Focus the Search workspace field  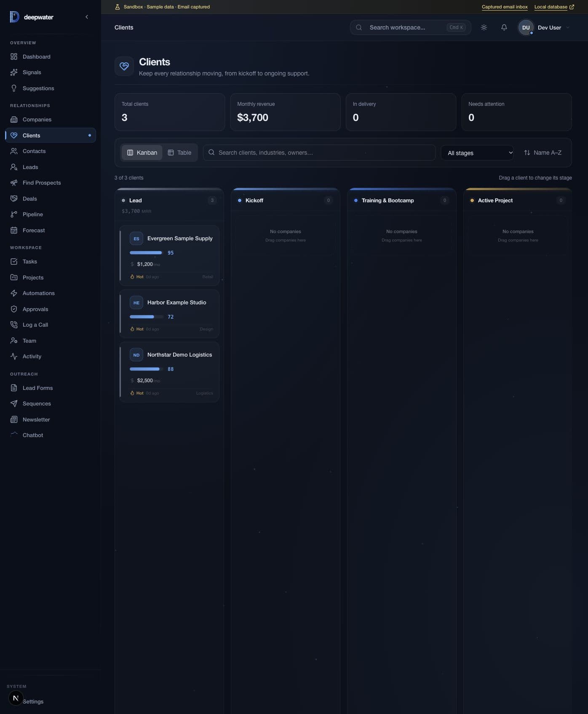pos(410,27)
